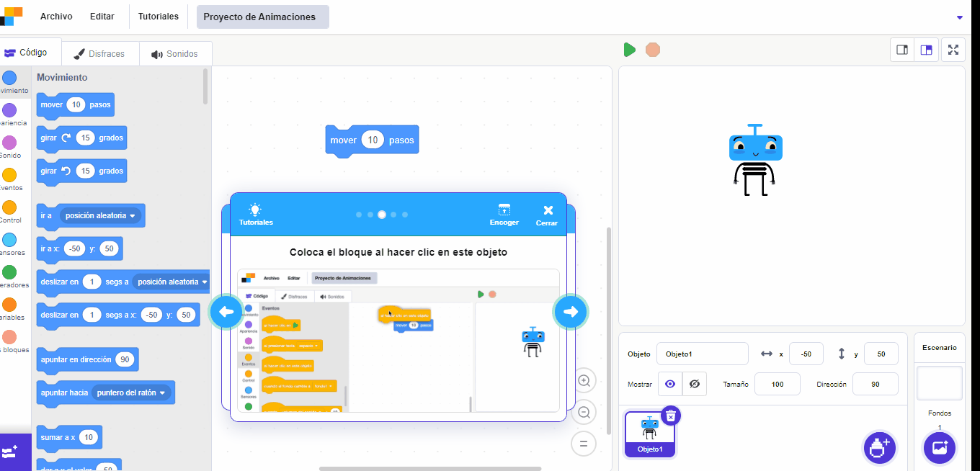980x471 pixels.
Task: Edit sprite x position field
Action: [806, 354]
